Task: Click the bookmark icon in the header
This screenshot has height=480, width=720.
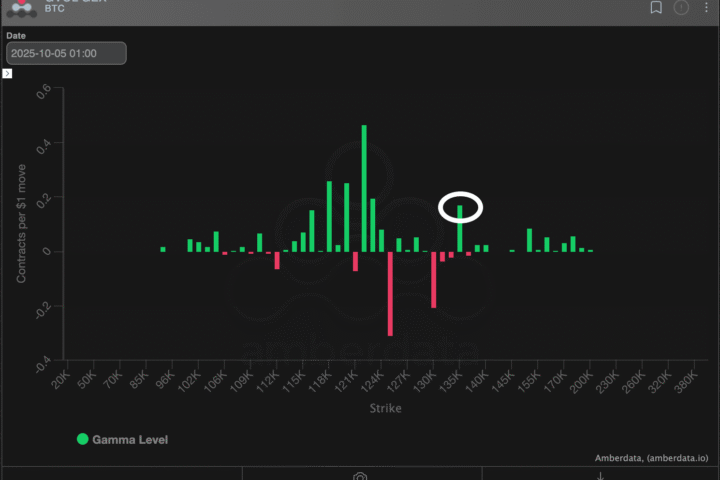Action: 656,8
